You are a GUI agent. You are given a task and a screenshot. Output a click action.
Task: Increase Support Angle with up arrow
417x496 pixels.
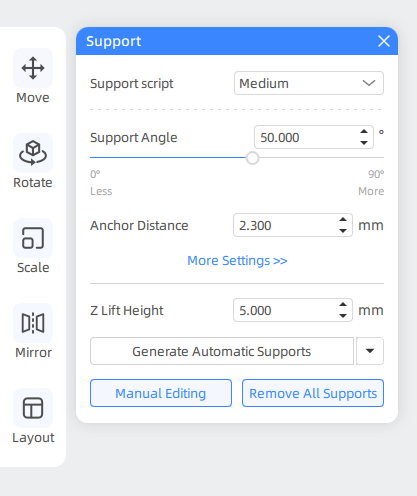[364, 132]
